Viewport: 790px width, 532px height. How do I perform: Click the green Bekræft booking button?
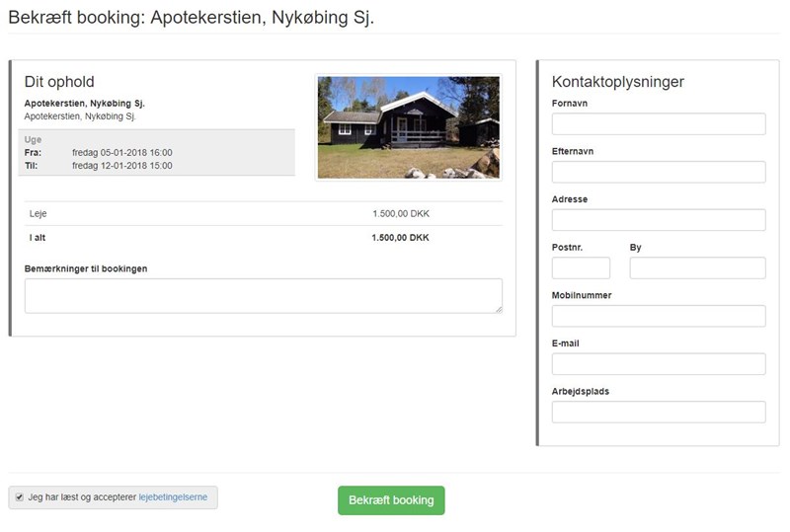coord(391,500)
